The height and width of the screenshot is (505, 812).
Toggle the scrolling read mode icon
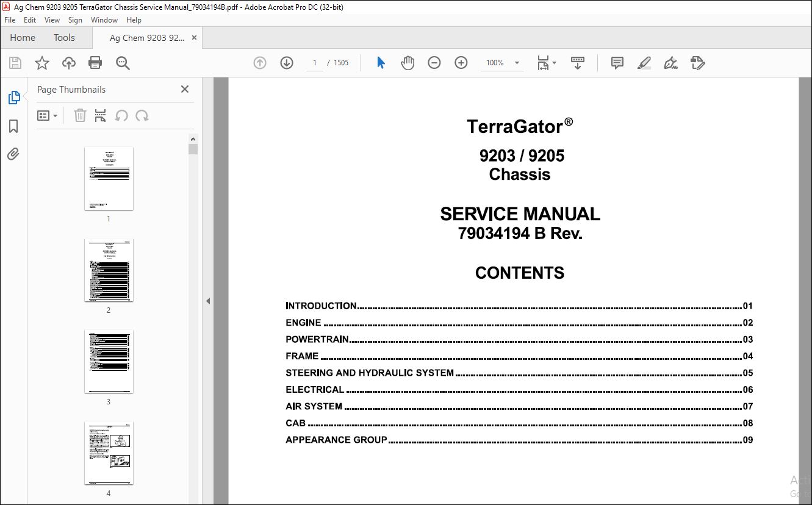pos(577,63)
